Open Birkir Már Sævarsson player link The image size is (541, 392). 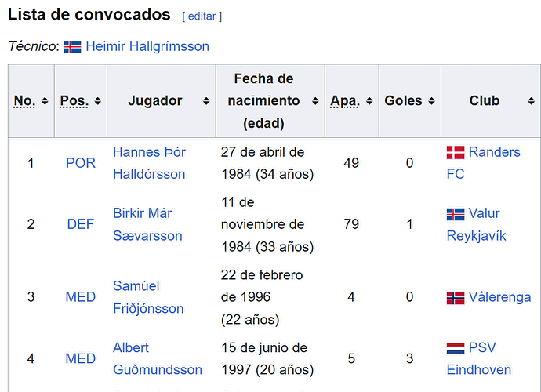(x=147, y=225)
